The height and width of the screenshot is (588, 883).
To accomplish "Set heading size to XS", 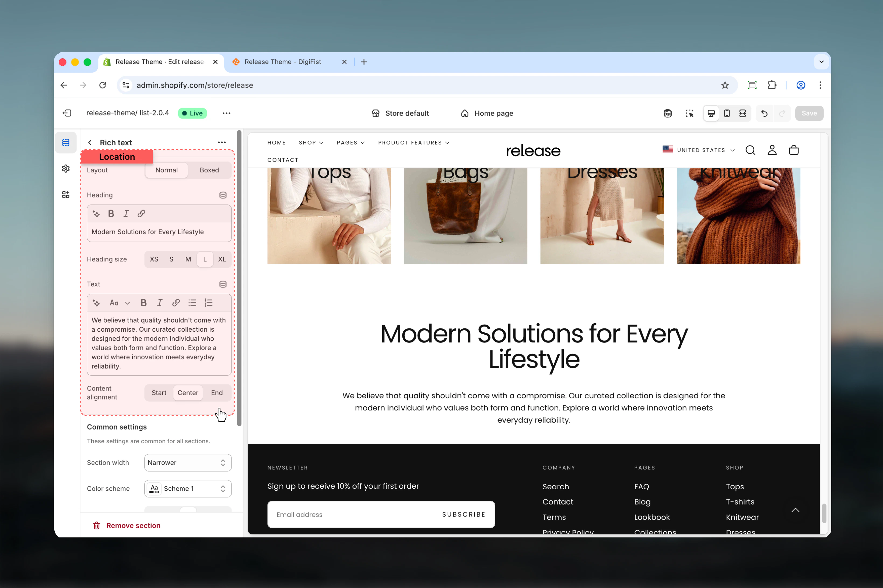I will 154,260.
